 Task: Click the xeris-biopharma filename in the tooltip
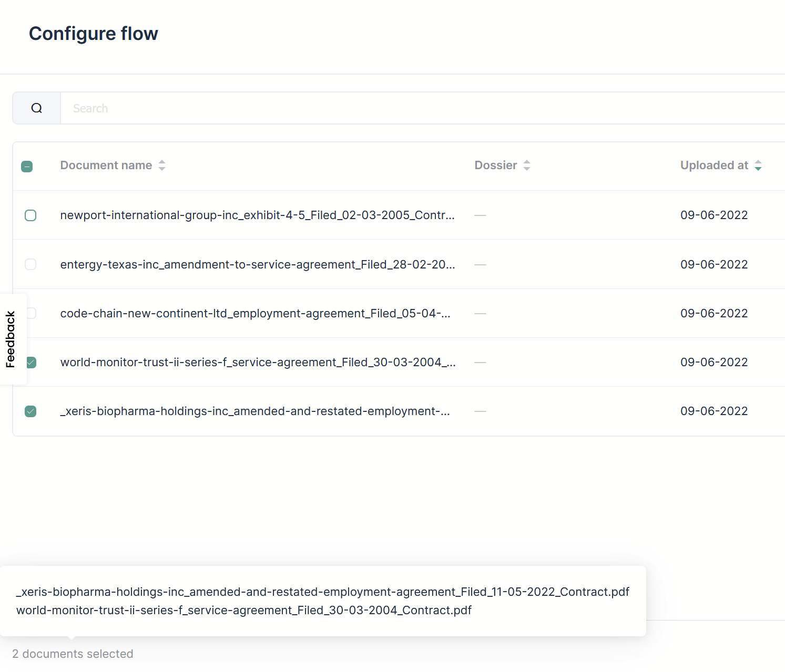point(323,592)
